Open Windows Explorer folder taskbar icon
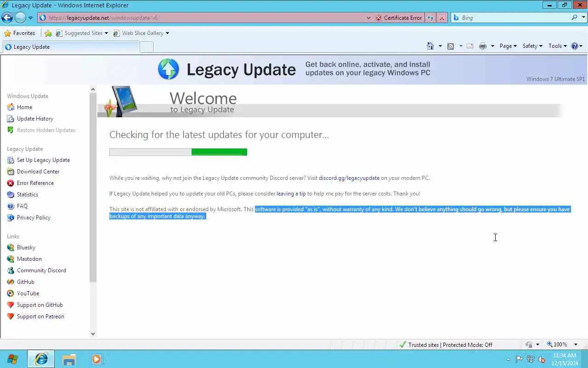 point(69,359)
